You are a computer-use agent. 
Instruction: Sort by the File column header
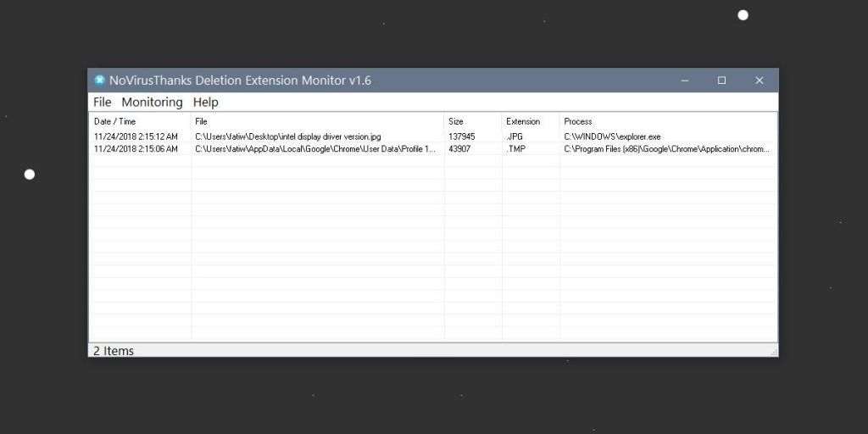[201, 121]
